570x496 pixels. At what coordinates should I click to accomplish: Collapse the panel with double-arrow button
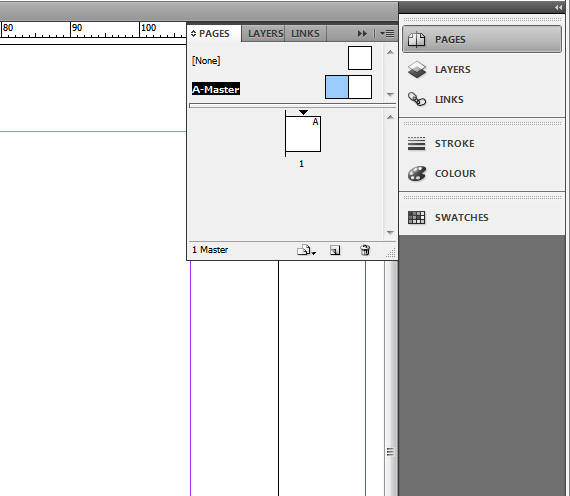click(x=362, y=34)
